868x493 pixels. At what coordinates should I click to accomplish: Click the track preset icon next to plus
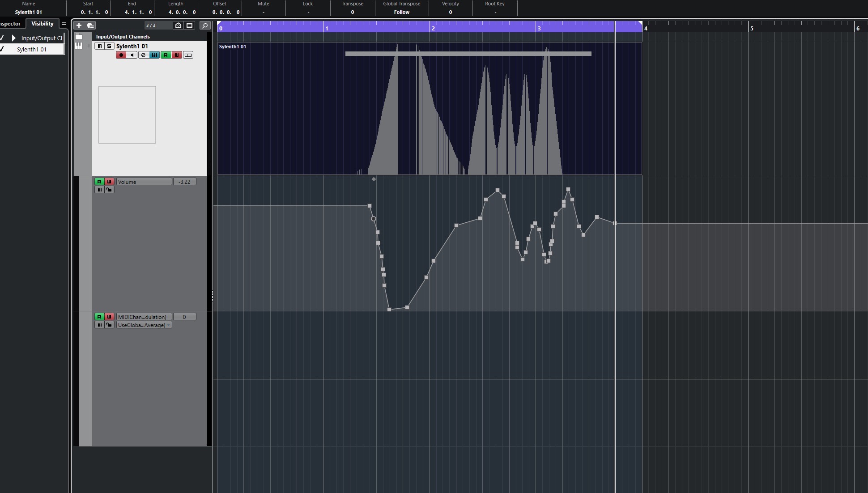tap(89, 25)
